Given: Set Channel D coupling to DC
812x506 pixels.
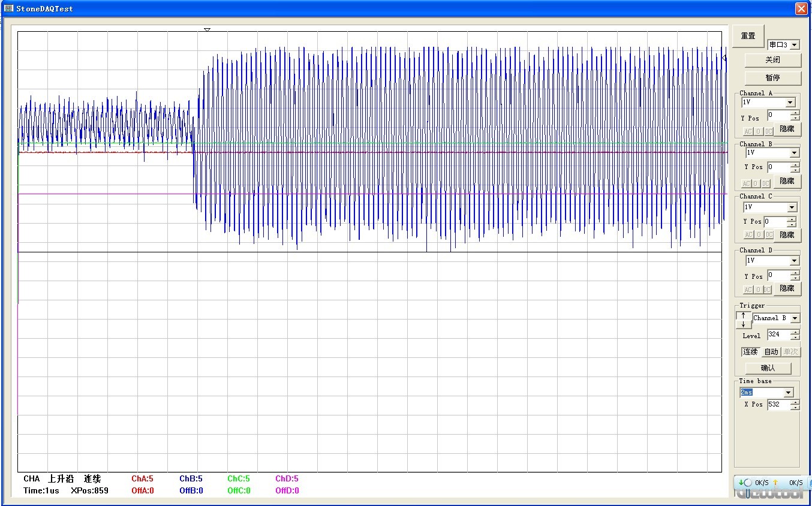Looking at the screenshot, I should [x=768, y=290].
